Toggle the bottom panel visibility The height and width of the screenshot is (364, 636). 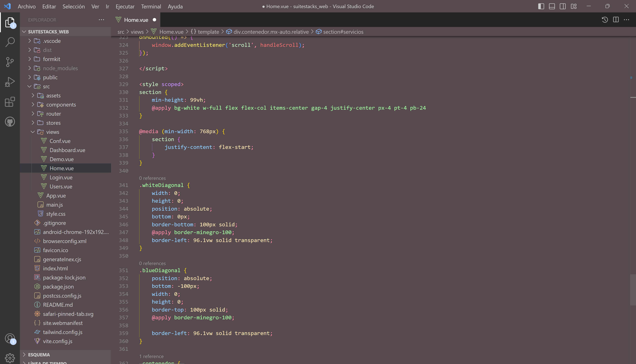tap(552, 6)
